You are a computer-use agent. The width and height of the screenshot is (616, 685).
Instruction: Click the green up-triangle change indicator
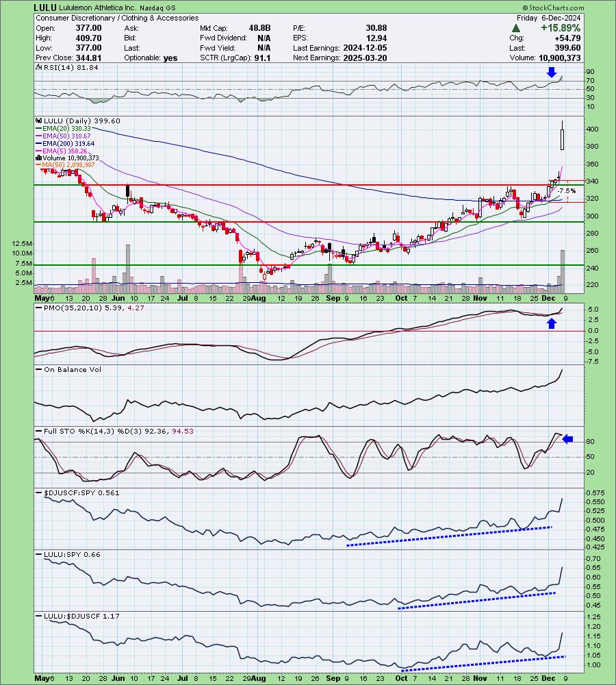[x=516, y=28]
